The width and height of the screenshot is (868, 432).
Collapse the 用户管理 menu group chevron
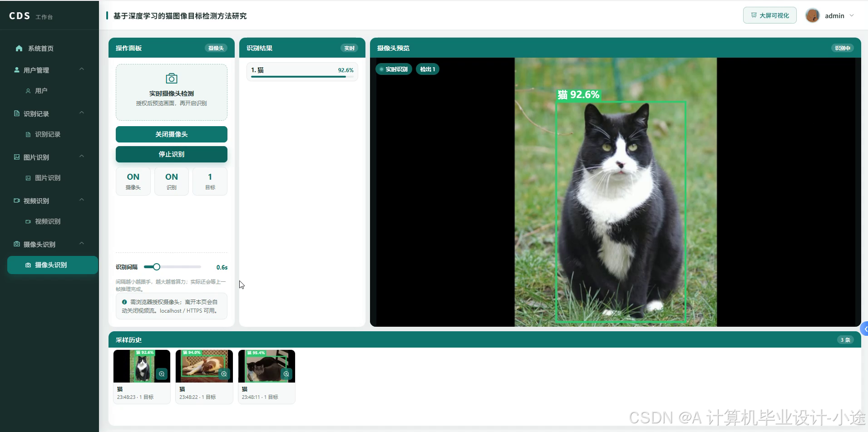pyautogui.click(x=82, y=69)
